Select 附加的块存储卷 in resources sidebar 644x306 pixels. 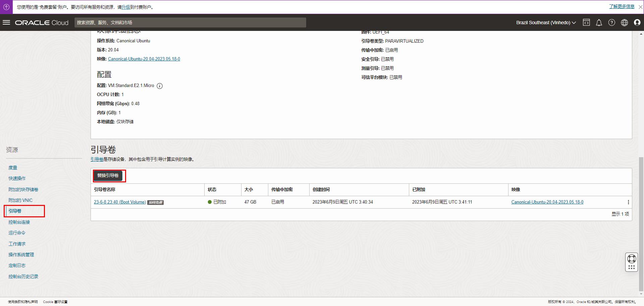coord(23,189)
